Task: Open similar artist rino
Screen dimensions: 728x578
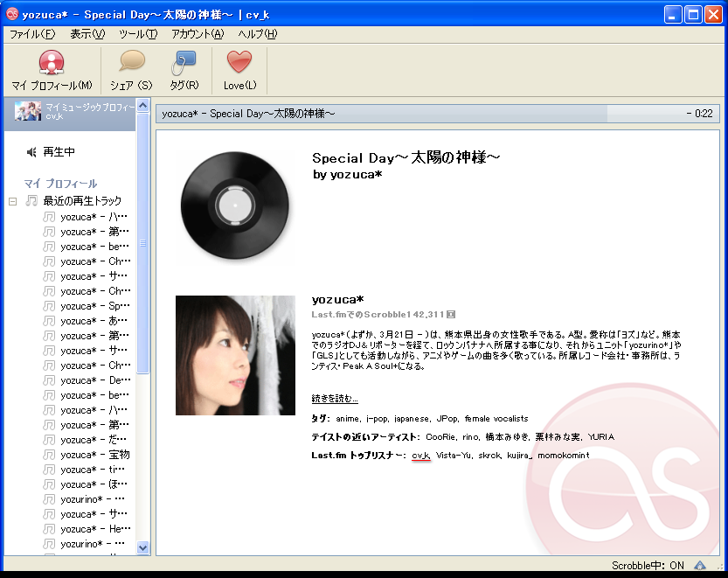Action: 470,436
